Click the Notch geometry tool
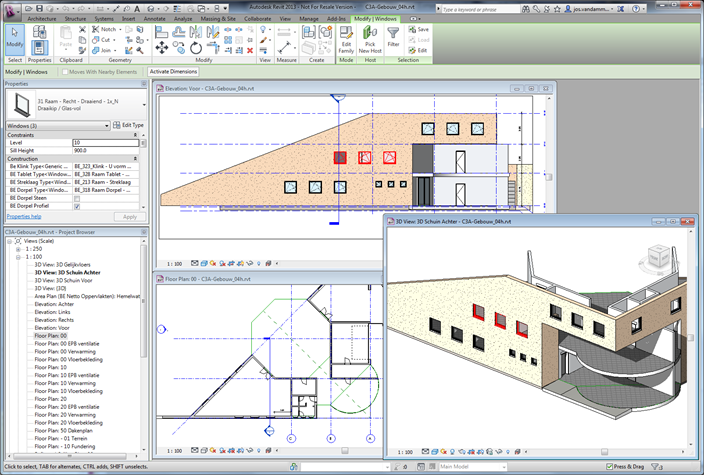The image size is (704, 475). click(x=106, y=29)
